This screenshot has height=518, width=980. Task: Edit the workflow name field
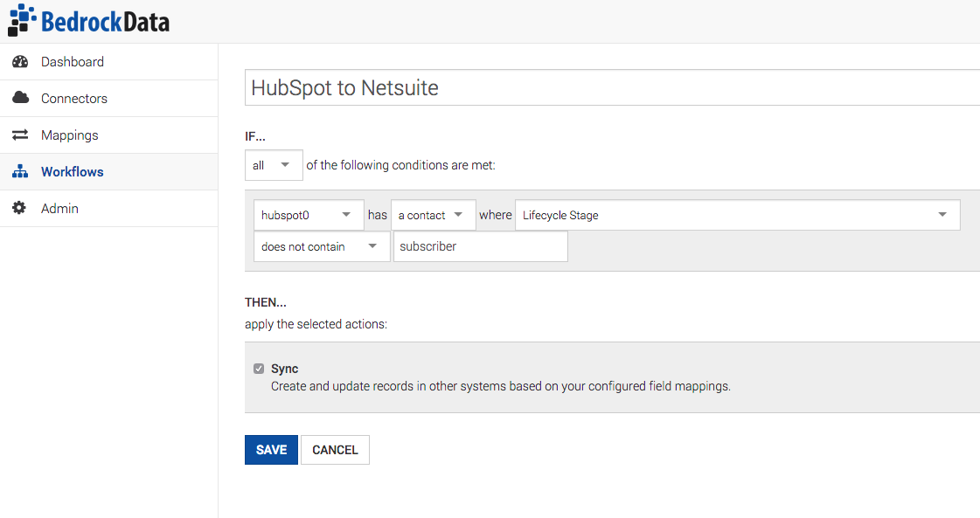612,87
